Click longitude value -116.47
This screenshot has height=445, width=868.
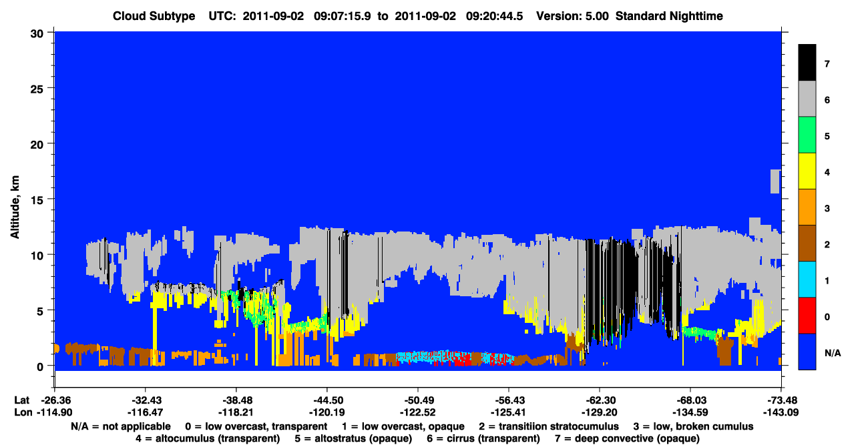coord(144,412)
